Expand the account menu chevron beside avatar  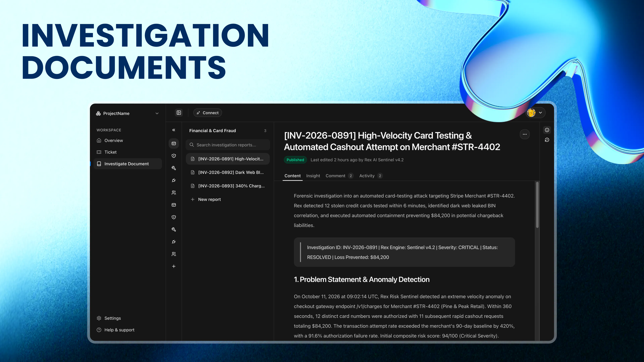tap(540, 113)
